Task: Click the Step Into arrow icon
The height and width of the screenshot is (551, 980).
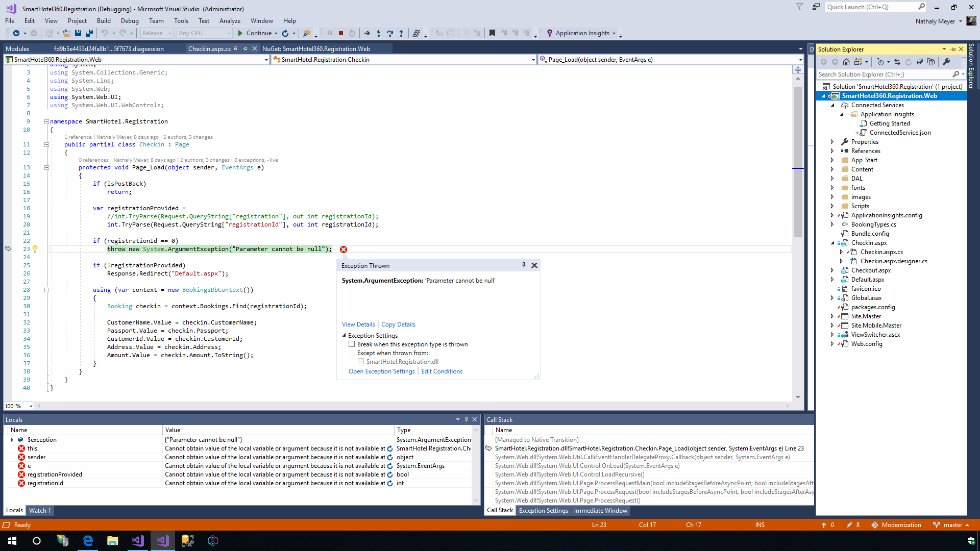Action: pyautogui.click(x=378, y=33)
